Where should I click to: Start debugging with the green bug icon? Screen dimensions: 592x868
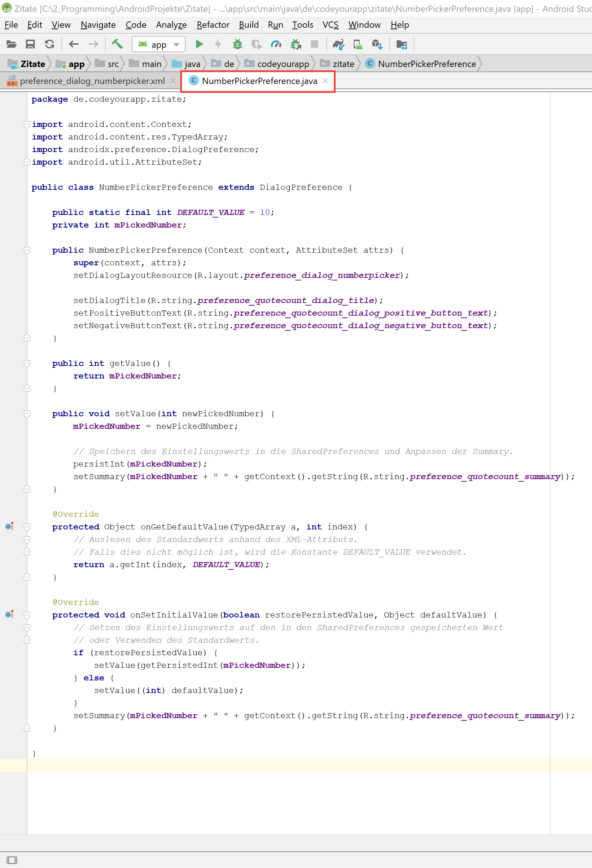238,44
